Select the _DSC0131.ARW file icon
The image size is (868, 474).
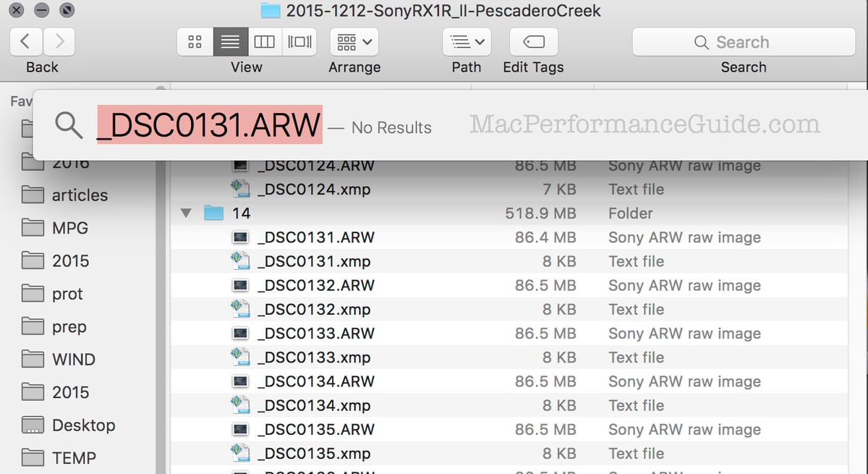[x=240, y=237]
